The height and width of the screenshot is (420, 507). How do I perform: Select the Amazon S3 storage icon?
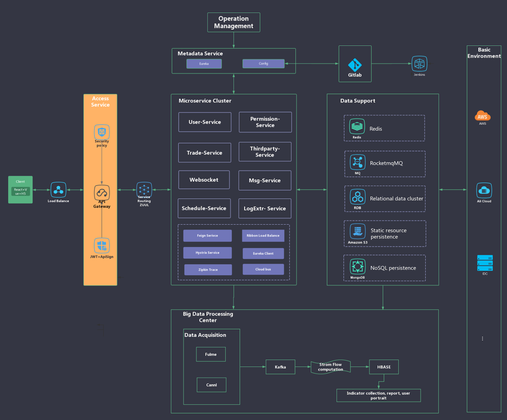pos(358,231)
